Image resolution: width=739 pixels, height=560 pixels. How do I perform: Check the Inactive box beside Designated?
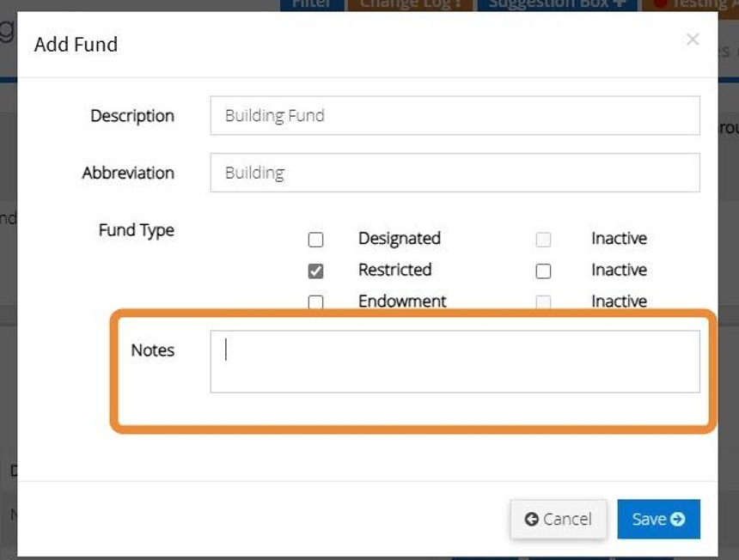click(543, 240)
